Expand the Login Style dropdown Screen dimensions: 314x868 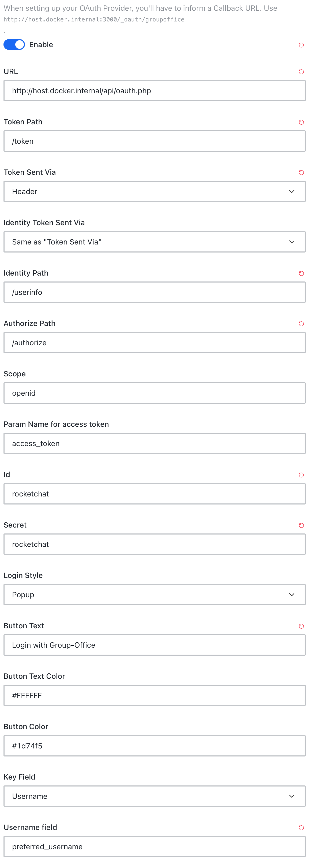point(154,594)
